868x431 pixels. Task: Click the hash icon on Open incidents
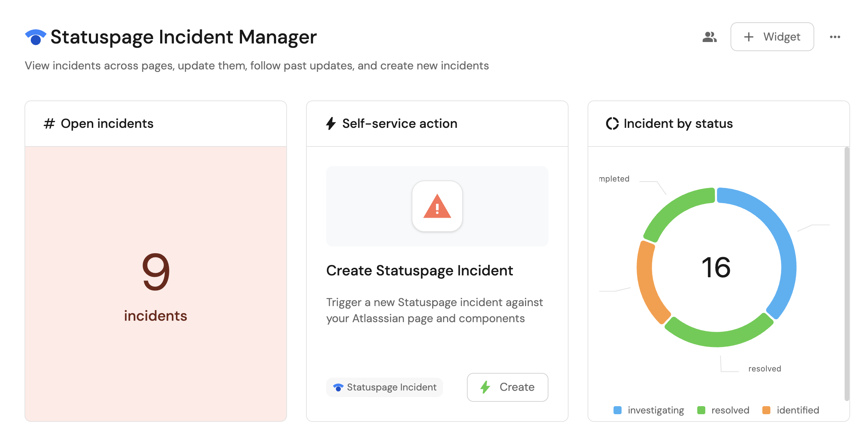[x=49, y=124]
